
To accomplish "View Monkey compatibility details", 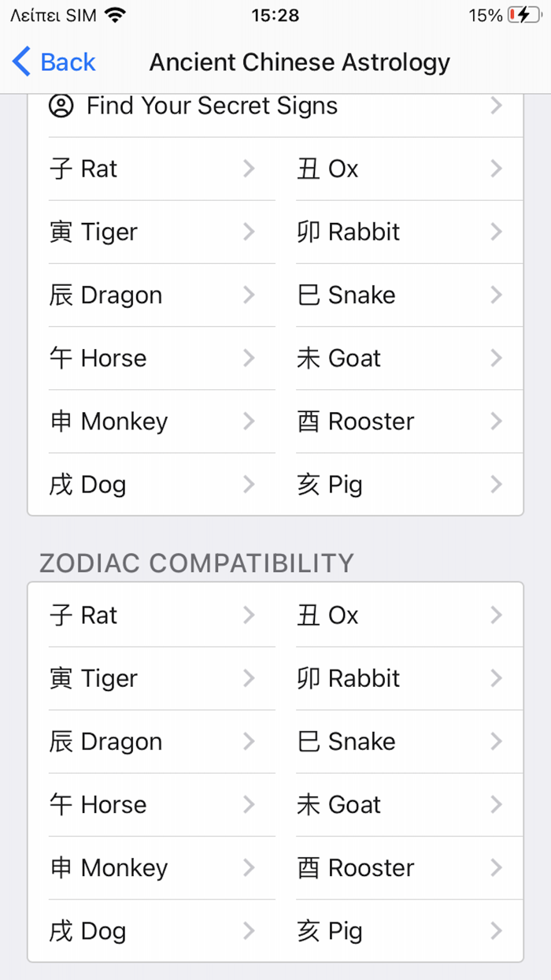I will [142, 867].
